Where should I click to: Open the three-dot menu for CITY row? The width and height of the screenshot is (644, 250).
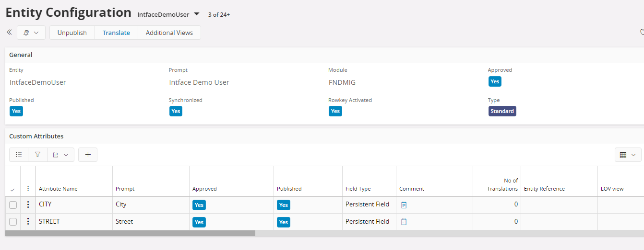[x=28, y=205]
